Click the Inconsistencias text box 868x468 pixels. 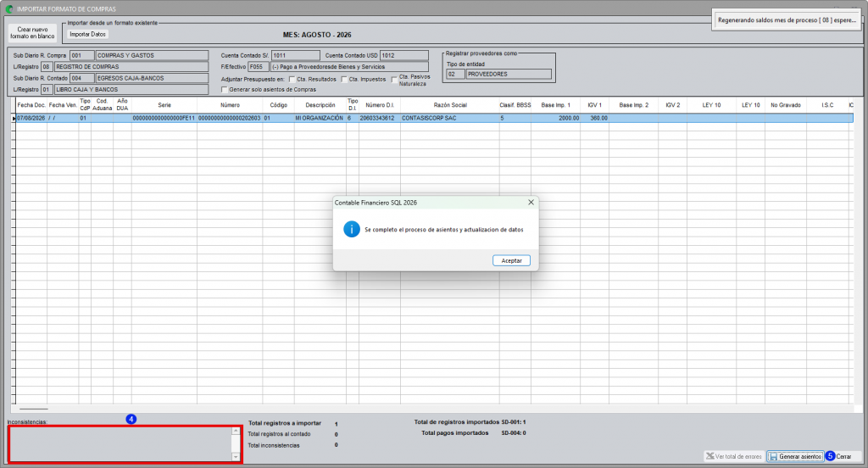tap(120, 444)
